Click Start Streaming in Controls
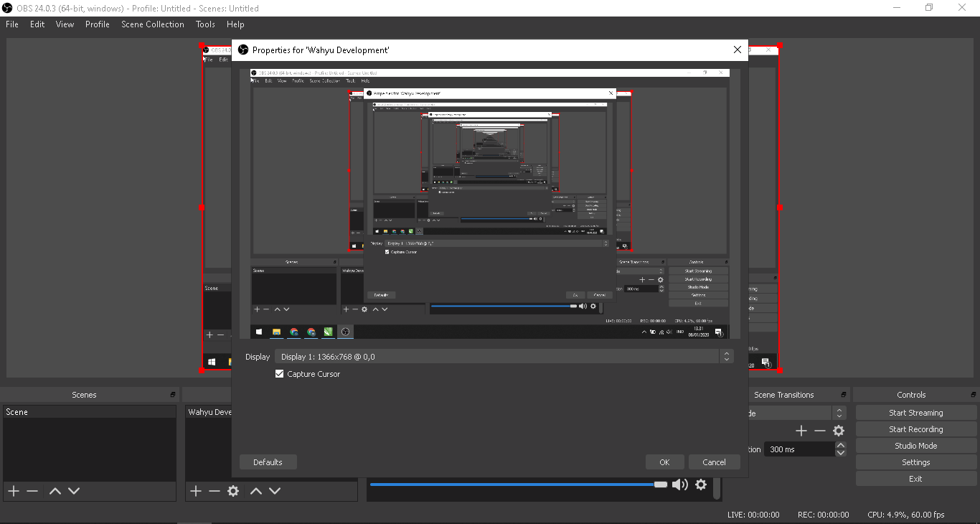The height and width of the screenshot is (524, 980). point(916,413)
